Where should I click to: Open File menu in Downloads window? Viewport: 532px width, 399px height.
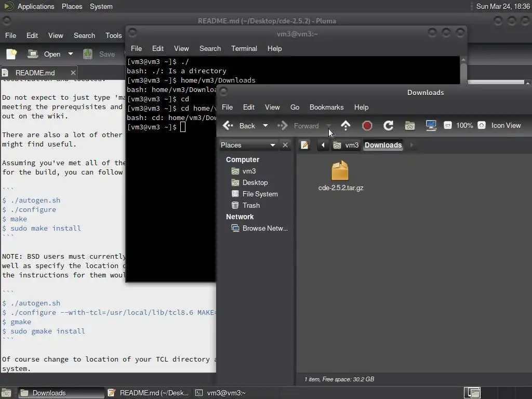pos(228,107)
